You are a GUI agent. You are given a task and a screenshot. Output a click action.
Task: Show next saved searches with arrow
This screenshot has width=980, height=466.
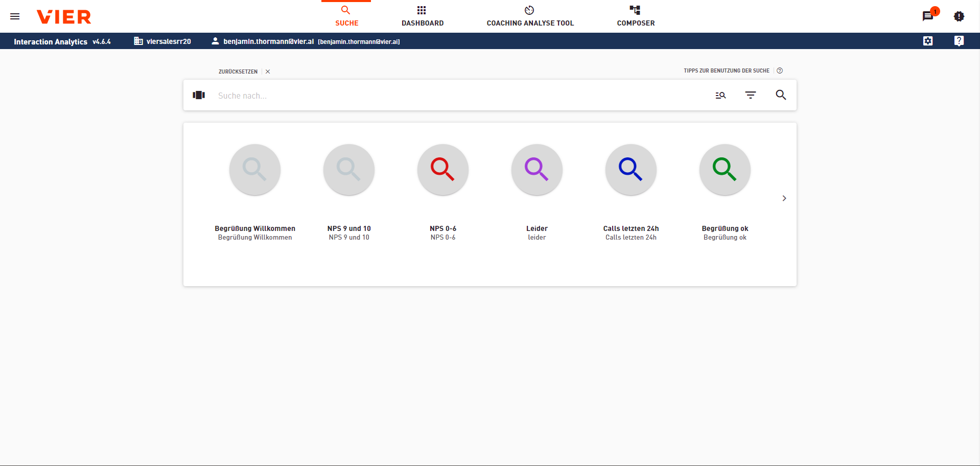784,198
